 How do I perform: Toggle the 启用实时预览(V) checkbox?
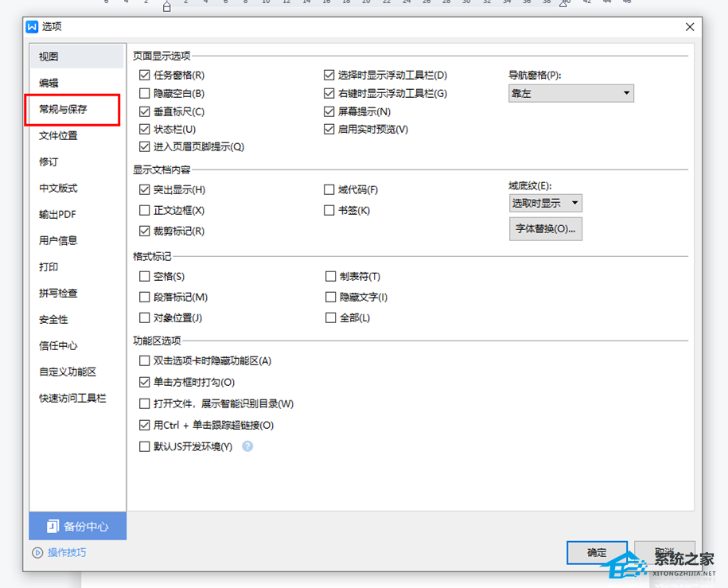click(x=329, y=129)
